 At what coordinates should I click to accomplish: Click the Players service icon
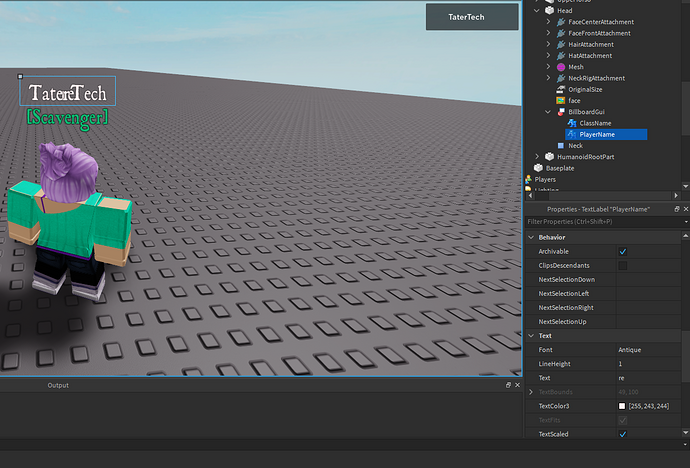tap(529, 179)
